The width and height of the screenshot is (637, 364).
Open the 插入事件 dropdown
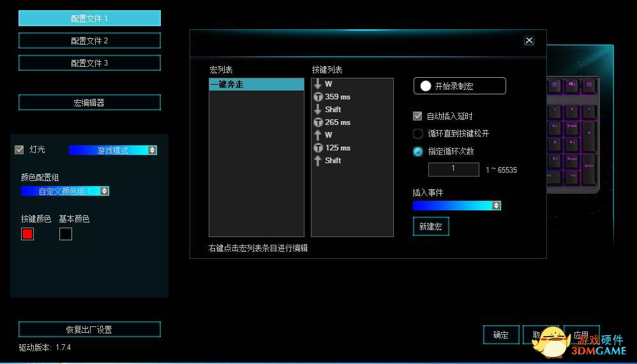pyautogui.click(x=496, y=205)
